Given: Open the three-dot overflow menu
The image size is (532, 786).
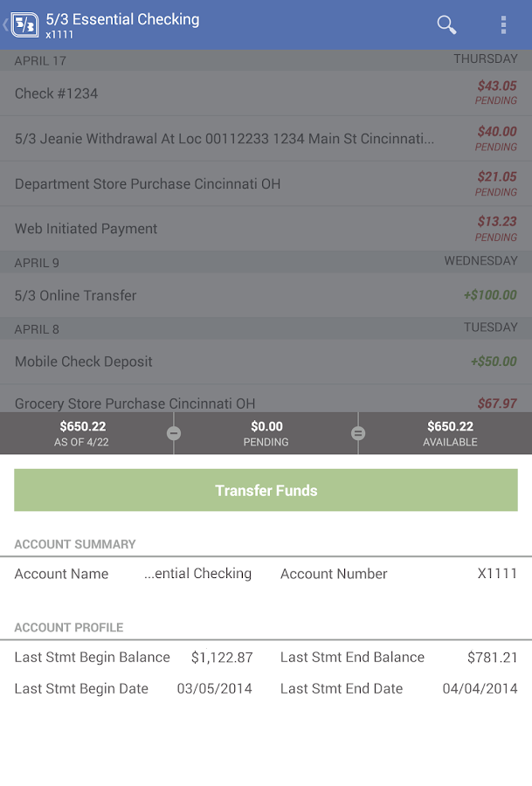Looking at the screenshot, I should click(503, 24).
